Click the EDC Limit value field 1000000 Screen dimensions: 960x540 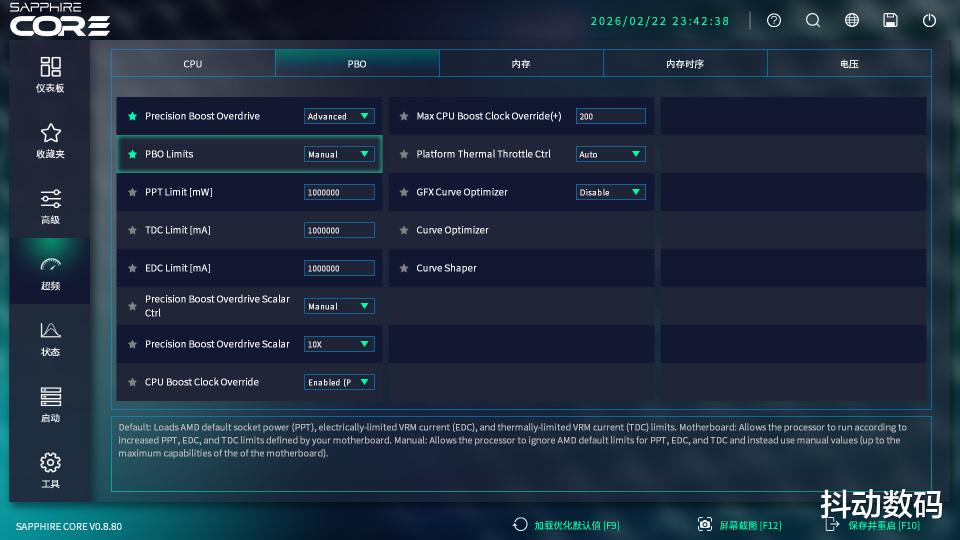point(339,268)
